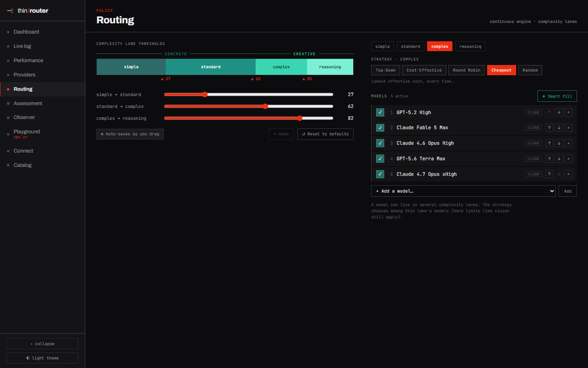The width and height of the screenshot is (588, 368).
Task: Click Smart fill button
Action: 557,96
